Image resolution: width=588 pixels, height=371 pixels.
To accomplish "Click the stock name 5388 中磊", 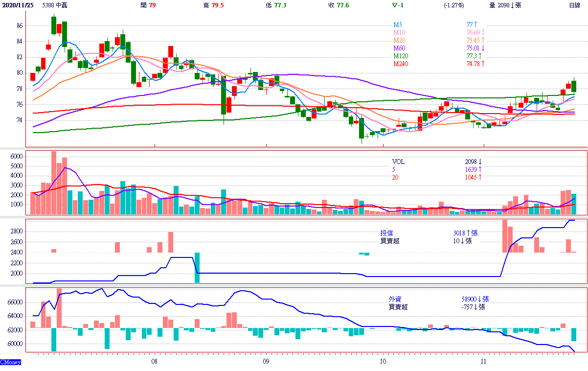I will click(55, 5).
